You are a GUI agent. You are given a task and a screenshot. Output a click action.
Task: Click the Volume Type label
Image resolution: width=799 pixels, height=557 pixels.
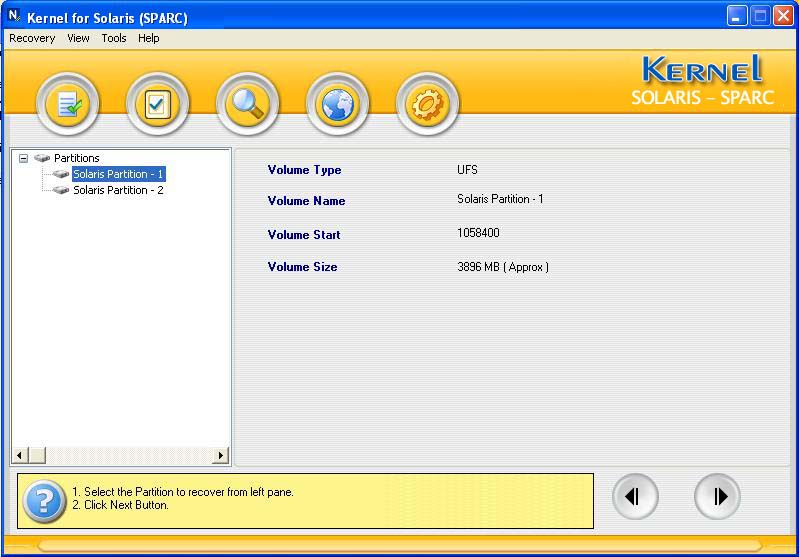click(x=304, y=170)
